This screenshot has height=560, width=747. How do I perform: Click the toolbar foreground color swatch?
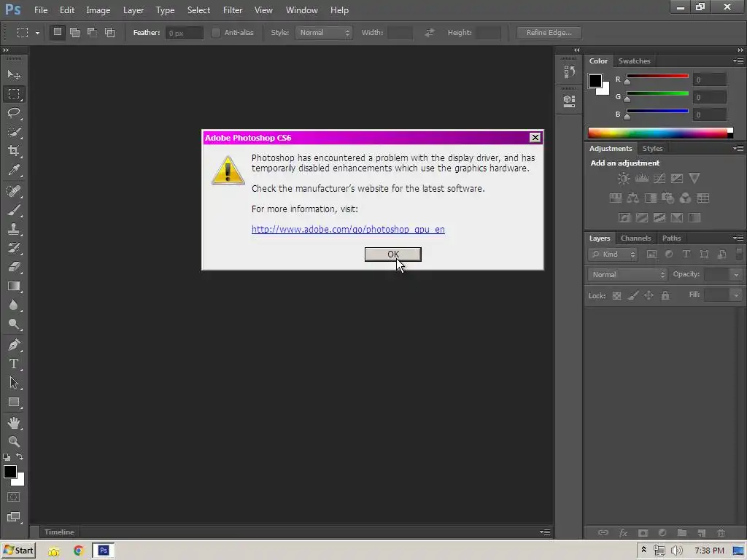pyautogui.click(x=10, y=472)
